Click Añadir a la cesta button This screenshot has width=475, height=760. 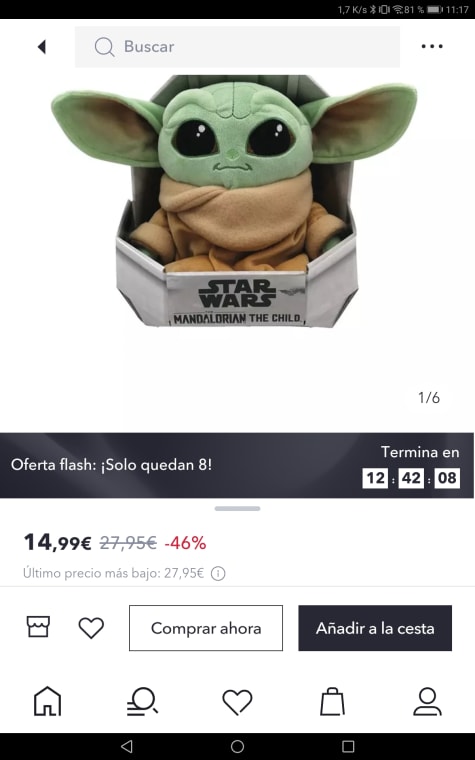(375, 628)
